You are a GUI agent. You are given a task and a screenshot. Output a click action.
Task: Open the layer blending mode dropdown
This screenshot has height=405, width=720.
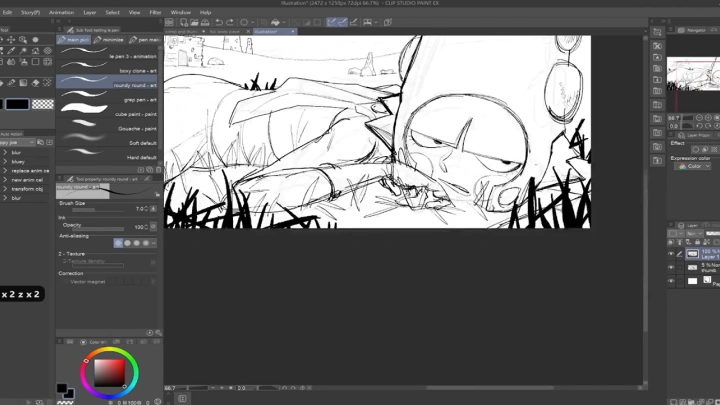[693, 234]
